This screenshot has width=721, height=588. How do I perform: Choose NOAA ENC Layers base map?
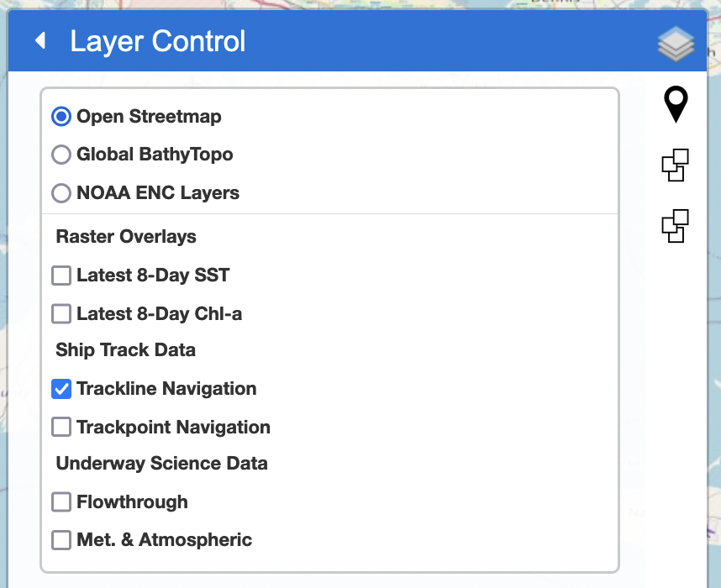click(x=61, y=193)
